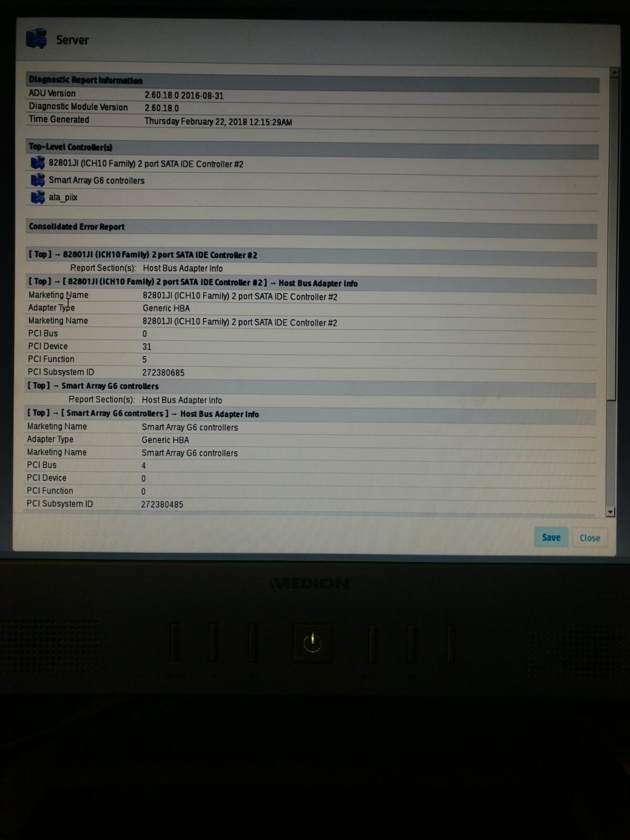Click the 'Server' title text
This screenshot has height=840, width=630.
pos(72,40)
